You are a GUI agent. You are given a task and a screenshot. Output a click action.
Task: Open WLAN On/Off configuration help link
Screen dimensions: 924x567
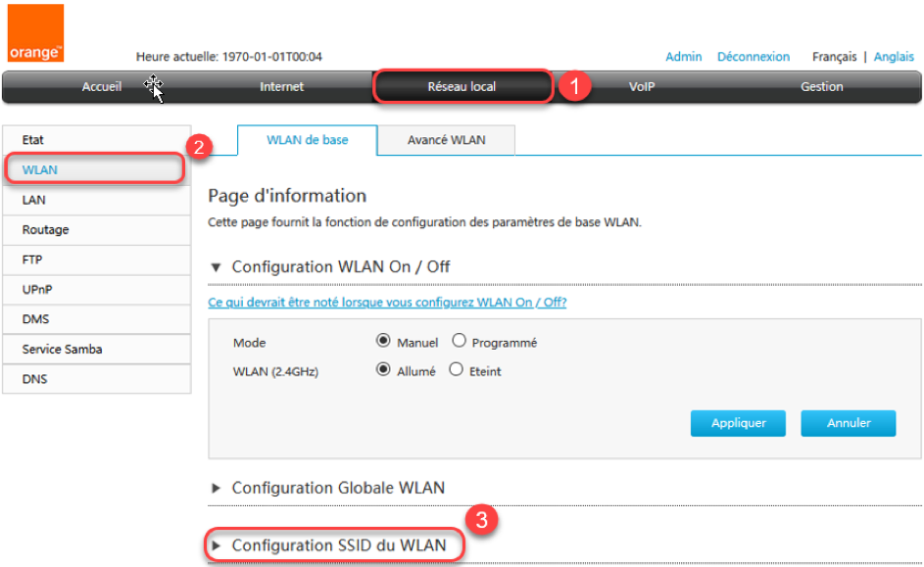pos(387,303)
